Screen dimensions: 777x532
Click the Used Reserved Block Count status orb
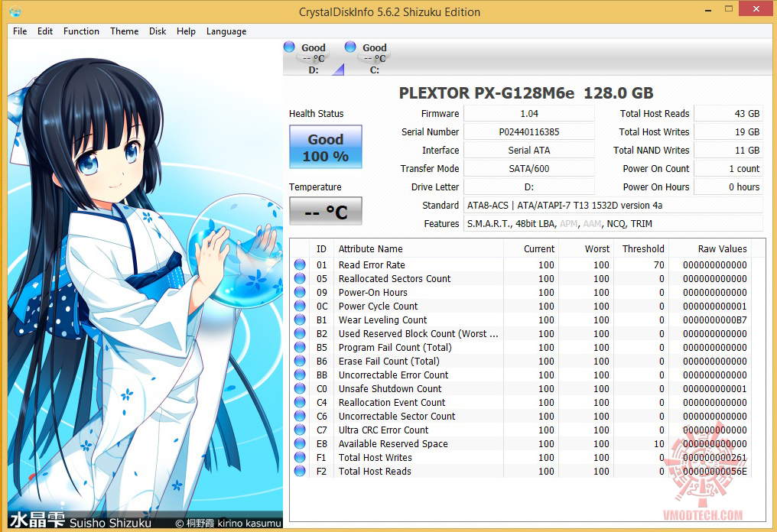(x=300, y=333)
